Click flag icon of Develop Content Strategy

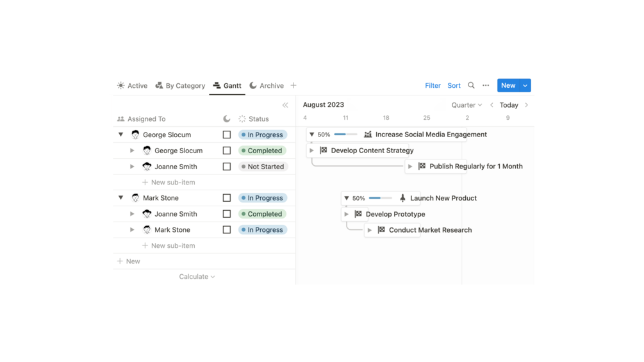pos(323,150)
